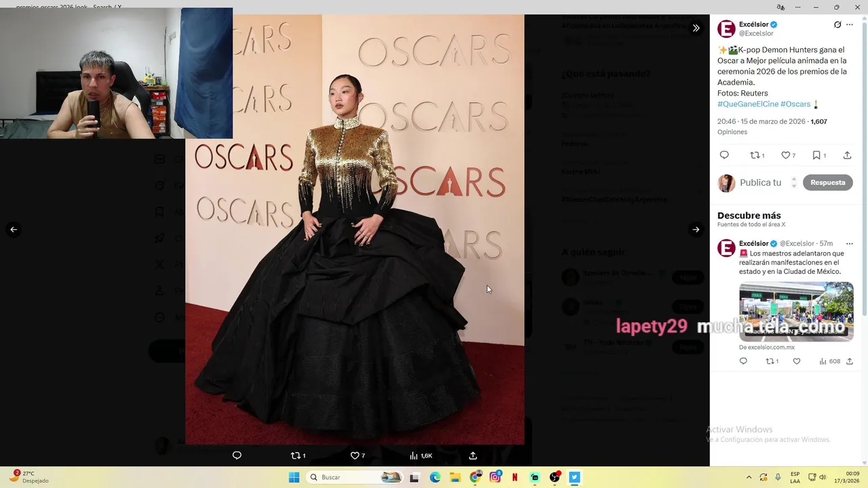Image resolution: width=868 pixels, height=488 pixels.
Task: Click your profile picture beside reply box
Action: pyautogui.click(x=726, y=183)
